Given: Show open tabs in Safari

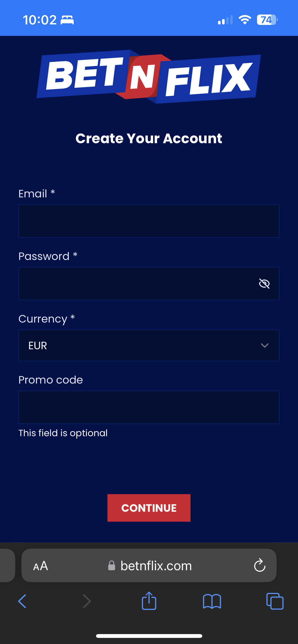Looking at the screenshot, I should [275, 601].
